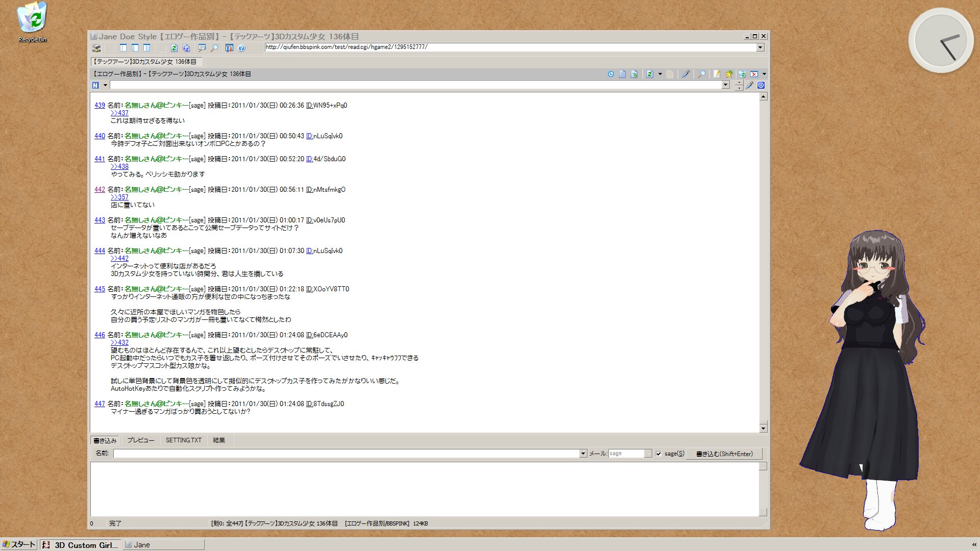Click the write-response pencil note icon
The image size is (980, 551).
(717, 74)
